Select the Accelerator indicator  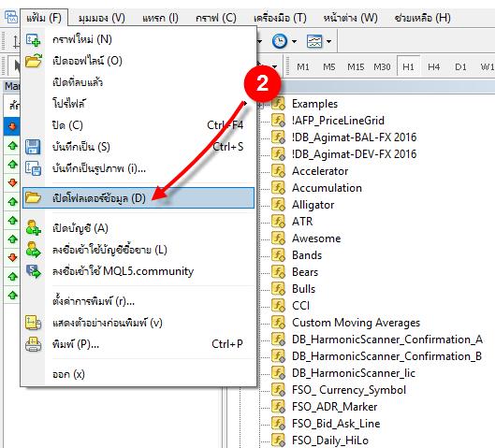pyautogui.click(x=320, y=171)
